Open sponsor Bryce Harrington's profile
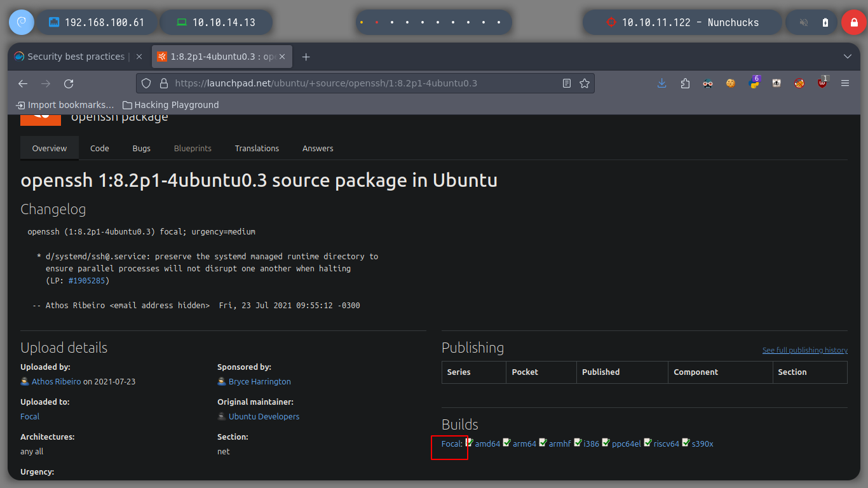Screen dimensions: 868x488 260,382
